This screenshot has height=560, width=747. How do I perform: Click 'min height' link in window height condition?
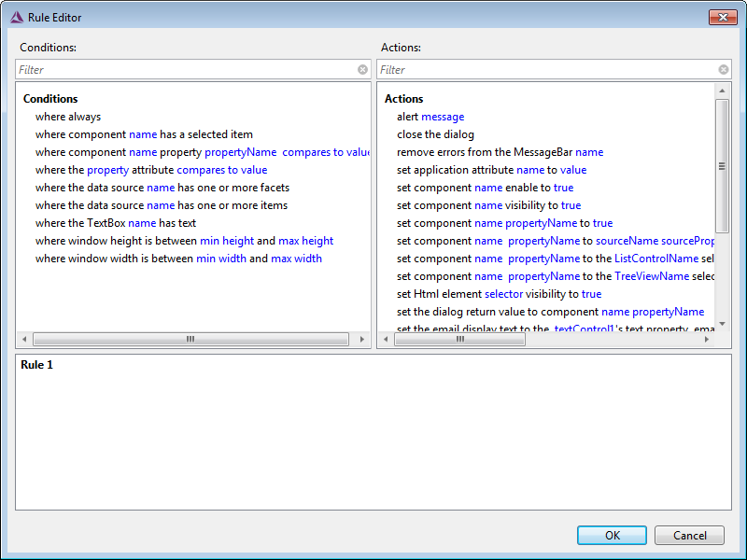point(227,241)
